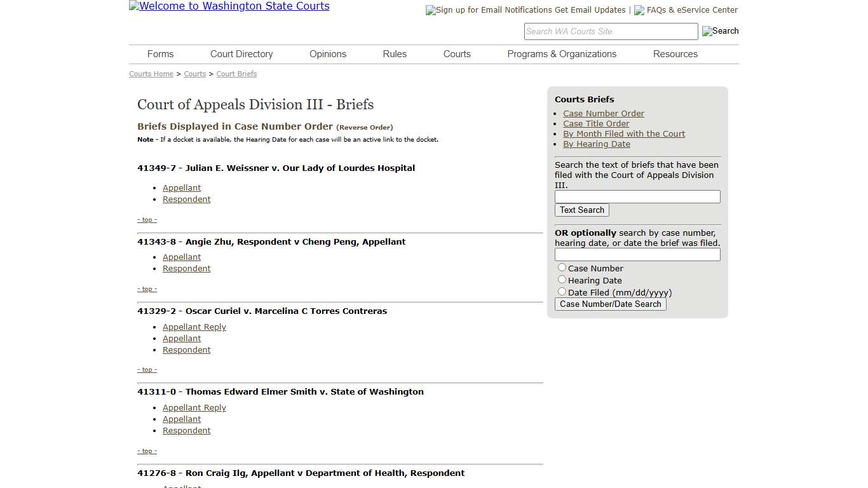Viewport: 868px width, 488px height.
Task: Open the Respondent brief for Angie Zhu case
Action: (x=186, y=268)
